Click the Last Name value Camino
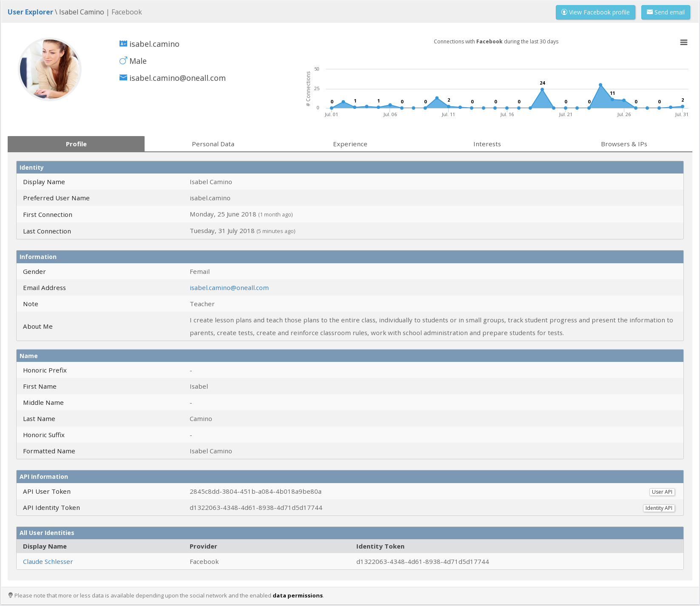This screenshot has width=700, height=606. pyautogui.click(x=201, y=419)
